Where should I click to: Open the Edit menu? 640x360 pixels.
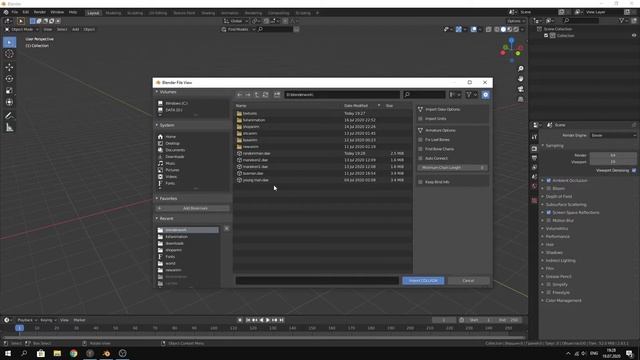[x=25, y=12]
